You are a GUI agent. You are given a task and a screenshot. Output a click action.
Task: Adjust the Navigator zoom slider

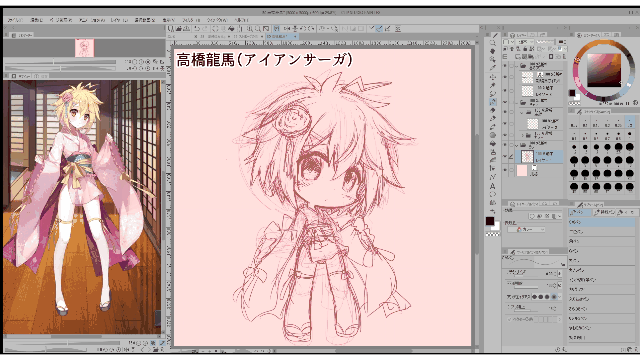(60, 62)
